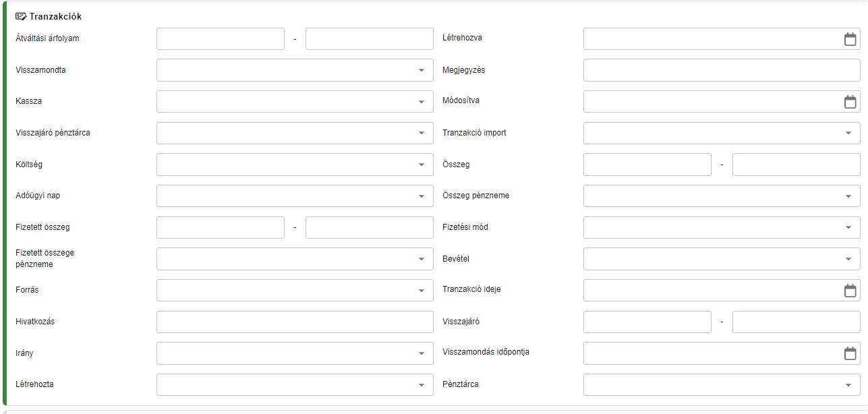The height and width of the screenshot is (414, 868).
Task: Open the Pénztárca dropdown
Action: 722,385
